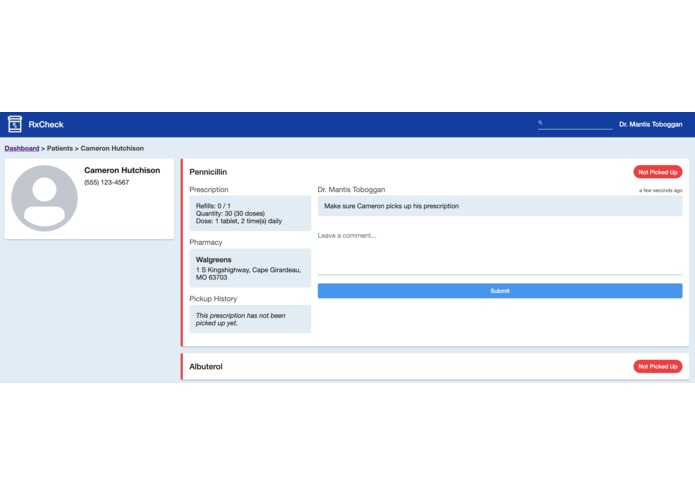Screen dimensions: 695x494
Task: Click the Quantity: 30 (30 doses) line
Action: [230, 214]
